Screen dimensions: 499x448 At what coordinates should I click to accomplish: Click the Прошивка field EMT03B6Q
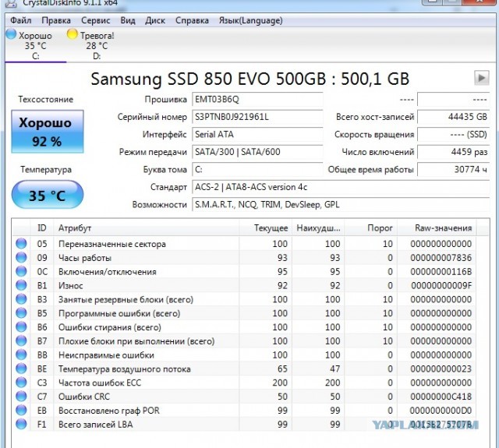(257, 100)
